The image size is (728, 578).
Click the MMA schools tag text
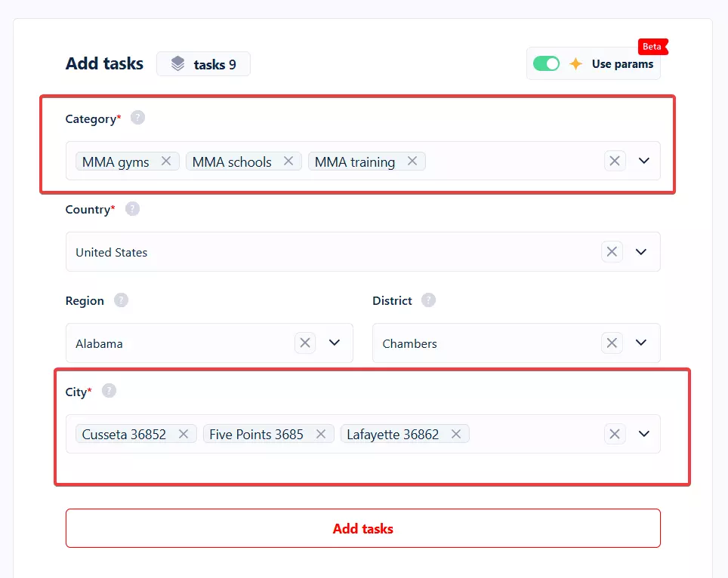232,162
